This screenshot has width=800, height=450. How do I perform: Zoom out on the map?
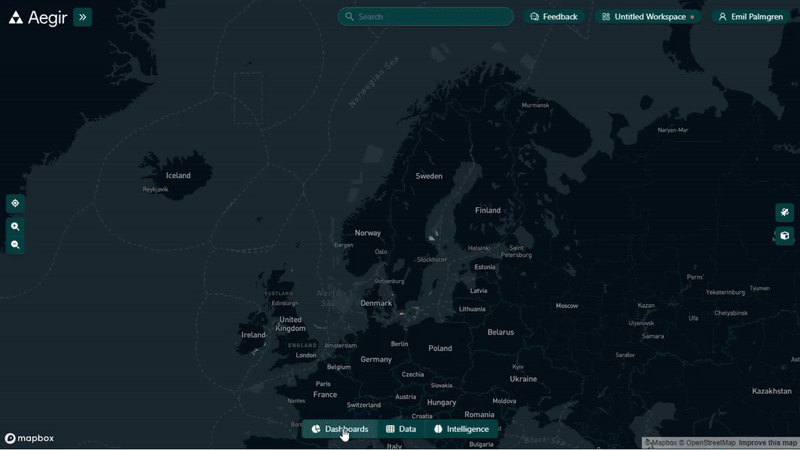pyautogui.click(x=15, y=244)
